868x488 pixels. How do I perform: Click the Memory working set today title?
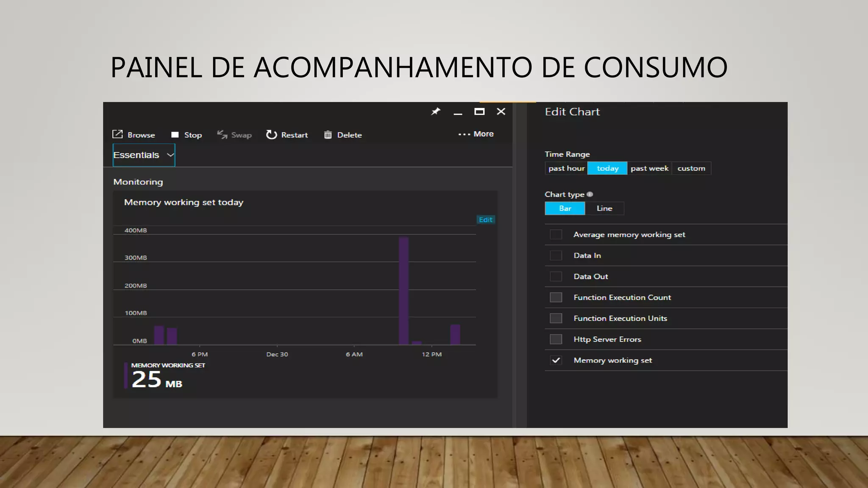coord(184,202)
